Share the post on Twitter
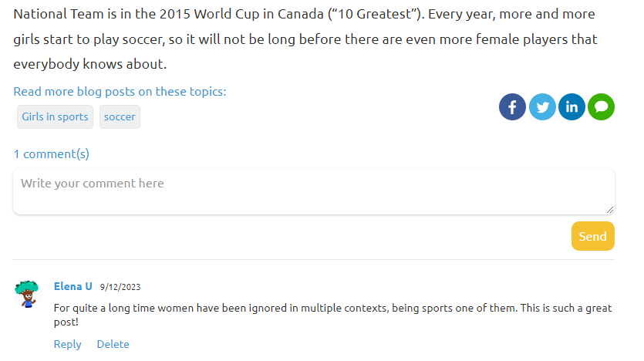Viewport: 644px width, 361px height. (x=542, y=107)
